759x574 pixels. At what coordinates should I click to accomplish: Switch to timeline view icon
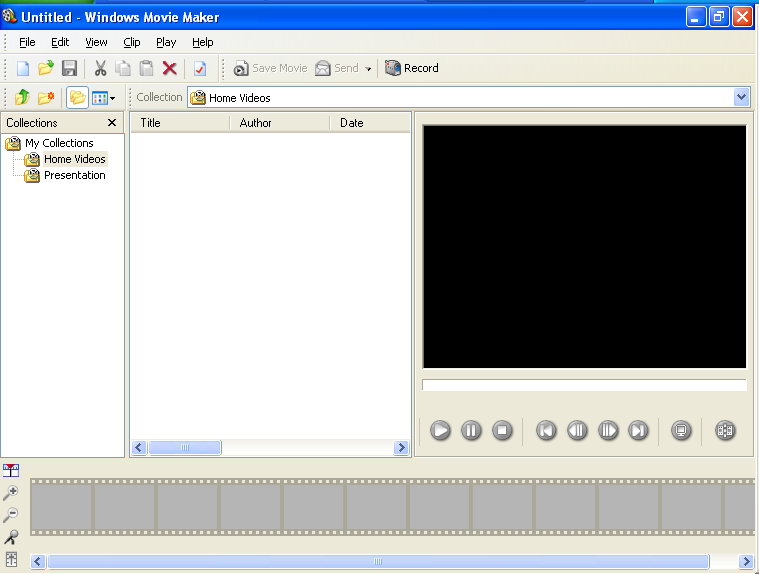click(x=11, y=471)
